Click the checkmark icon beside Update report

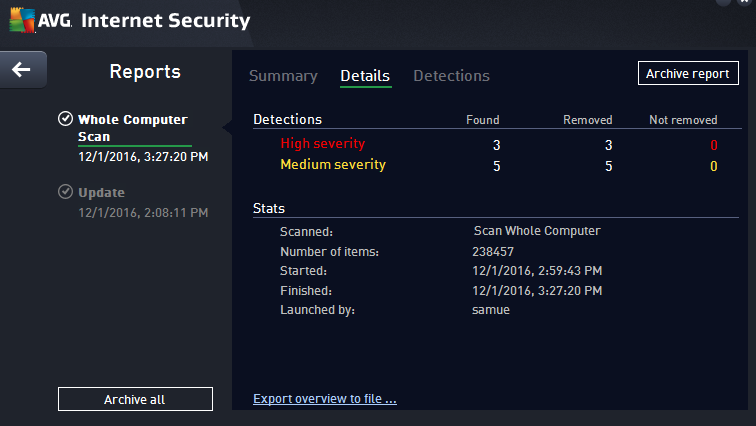(65, 192)
